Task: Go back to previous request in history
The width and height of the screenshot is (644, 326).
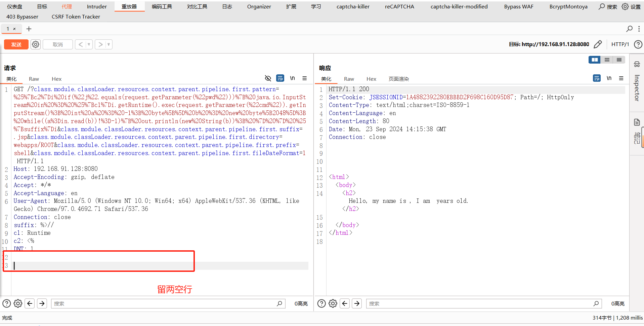Action: (x=81, y=44)
